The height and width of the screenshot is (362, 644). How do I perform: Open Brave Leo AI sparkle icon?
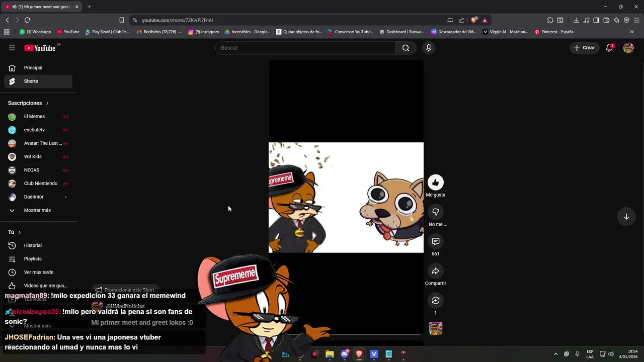click(616, 20)
